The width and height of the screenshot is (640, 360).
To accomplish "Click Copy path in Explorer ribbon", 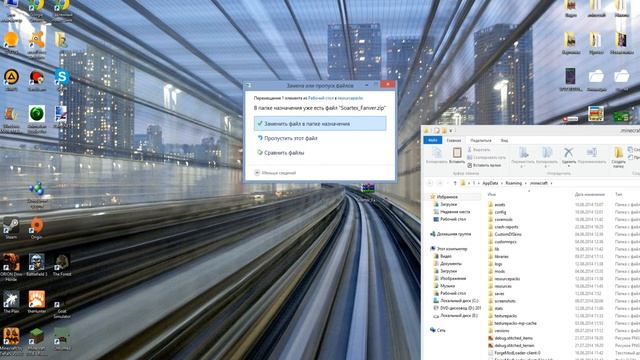I will click(x=487, y=158).
